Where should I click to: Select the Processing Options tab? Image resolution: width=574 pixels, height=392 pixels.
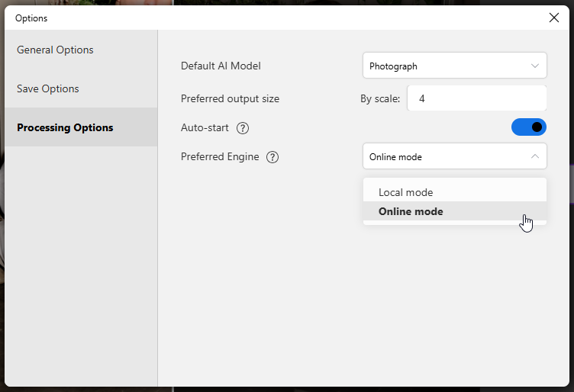pyautogui.click(x=65, y=127)
